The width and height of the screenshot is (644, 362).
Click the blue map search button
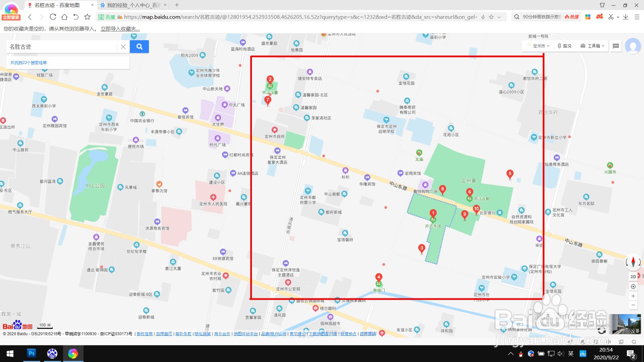point(139,47)
